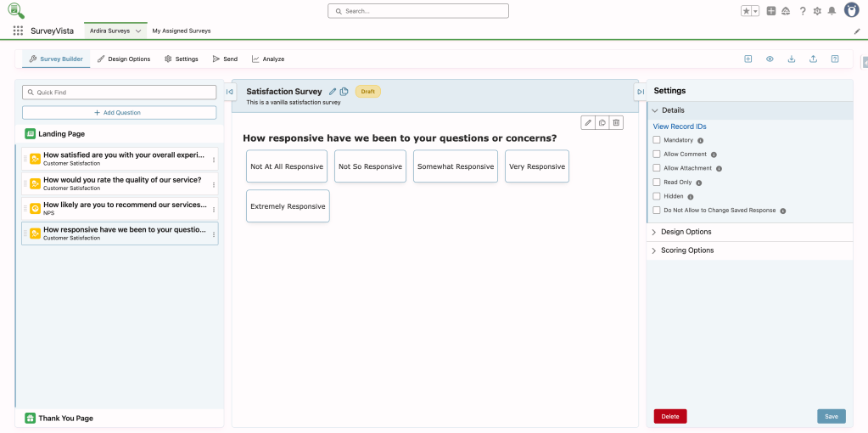Open the Ardira Surveys tab dropdown chevron

[x=138, y=31]
